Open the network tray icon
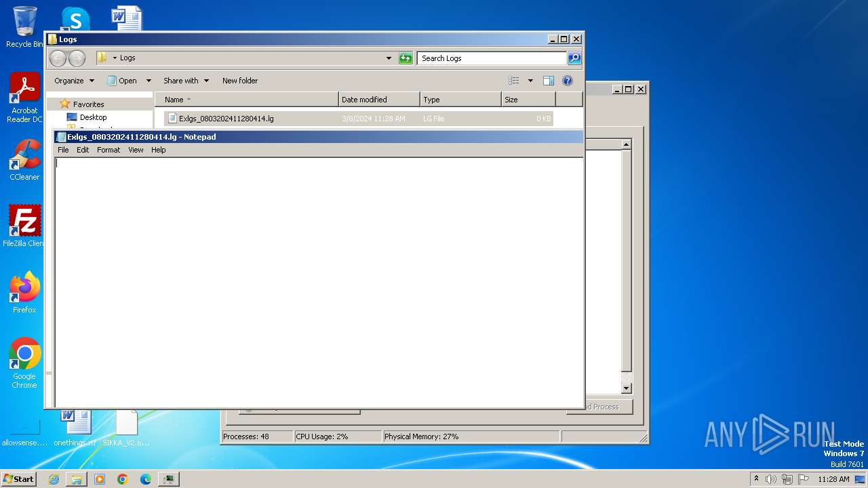 pyautogui.click(x=787, y=479)
